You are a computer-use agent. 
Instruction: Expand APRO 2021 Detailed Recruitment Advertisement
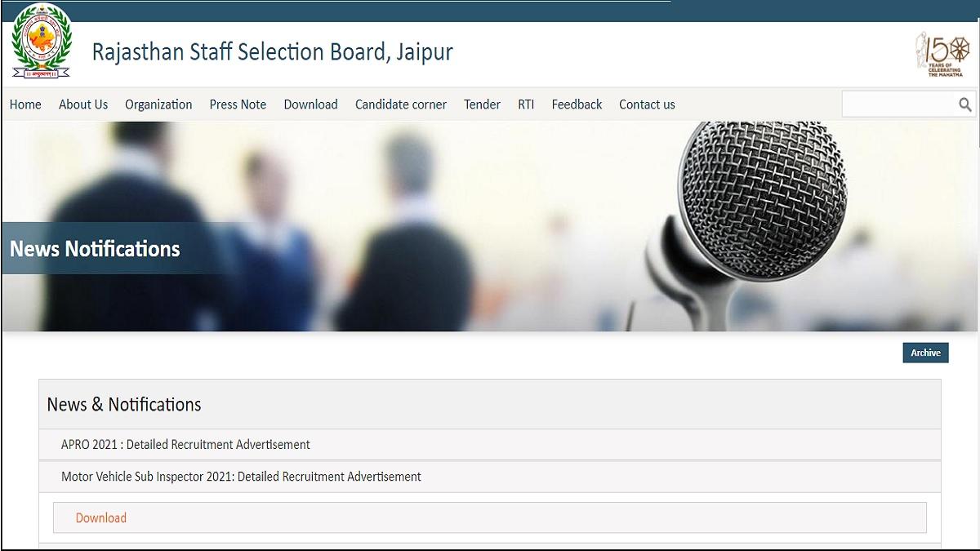(x=185, y=445)
